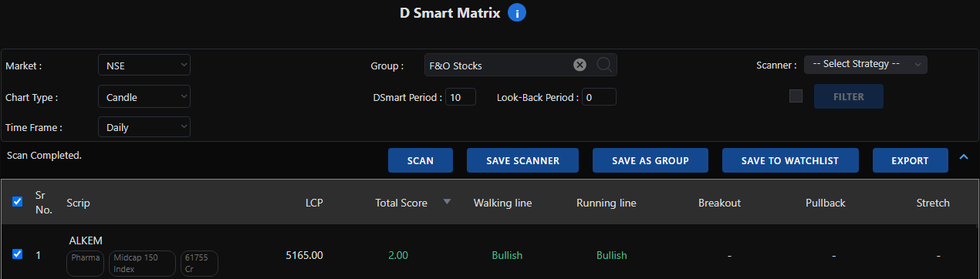Click the FILTER button
The width and height of the screenshot is (980, 279).
point(849,96)
